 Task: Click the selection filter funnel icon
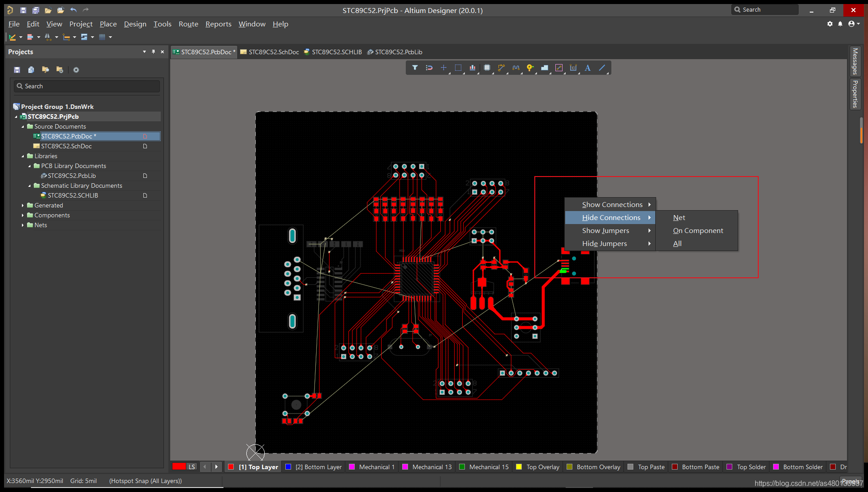pos(415,68)
